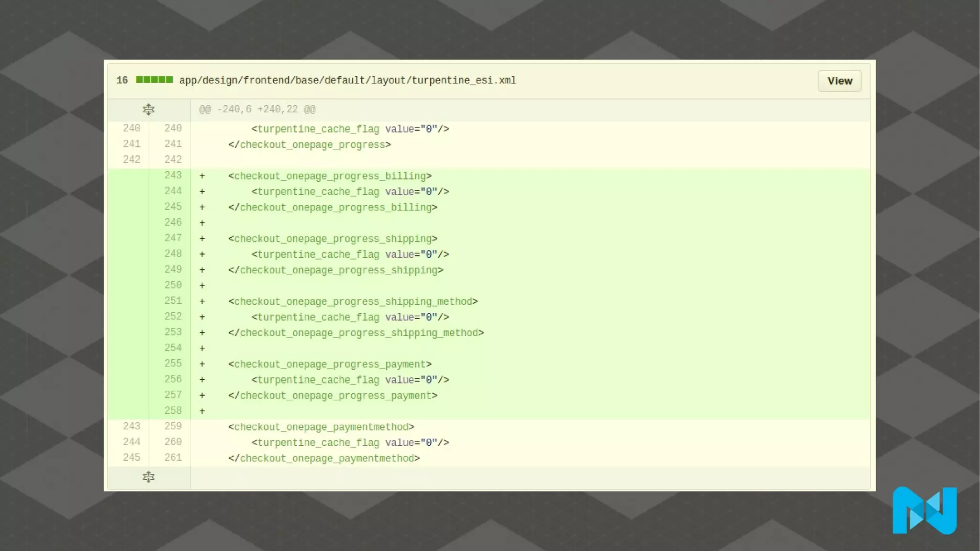This screenshot has height=551, width=980.
Task: Click the hunk header @@ -240,6 +240,22 @@
Action: [x=257, y=110]
